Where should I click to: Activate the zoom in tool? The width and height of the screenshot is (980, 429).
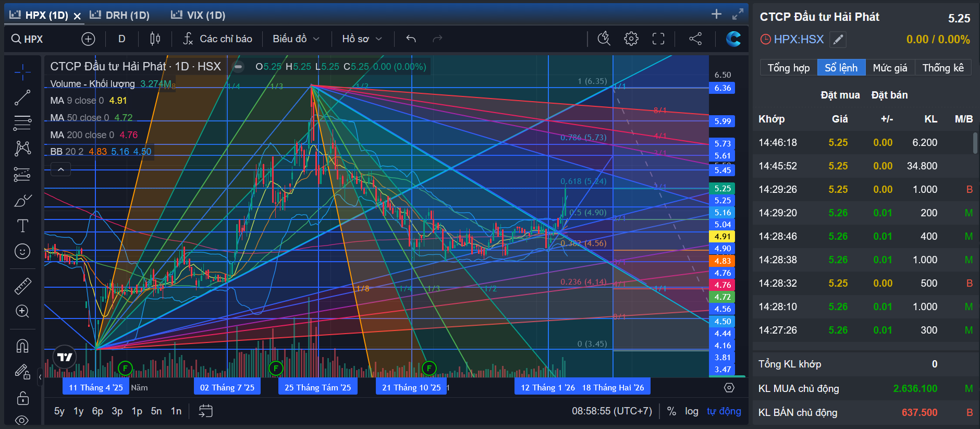[x=22, y=311]
